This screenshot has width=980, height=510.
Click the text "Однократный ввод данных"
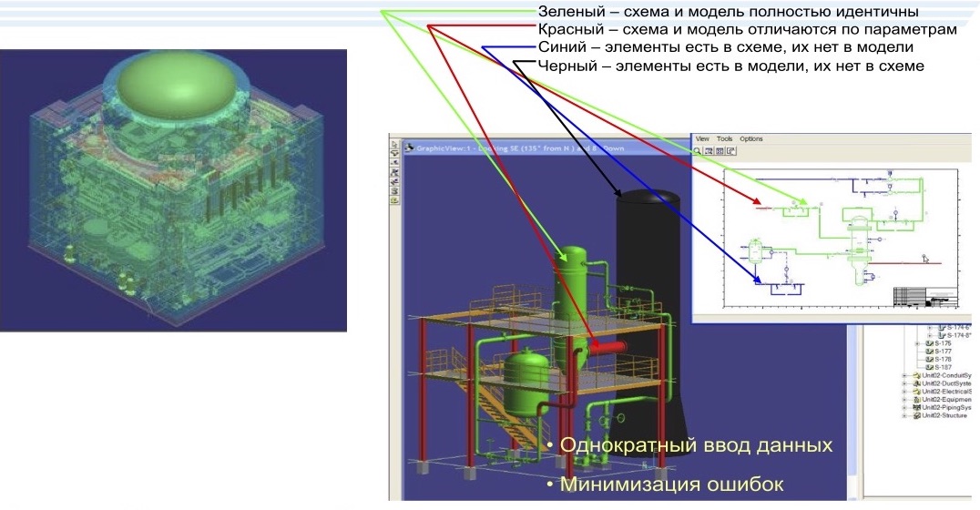tap(696, 445)
